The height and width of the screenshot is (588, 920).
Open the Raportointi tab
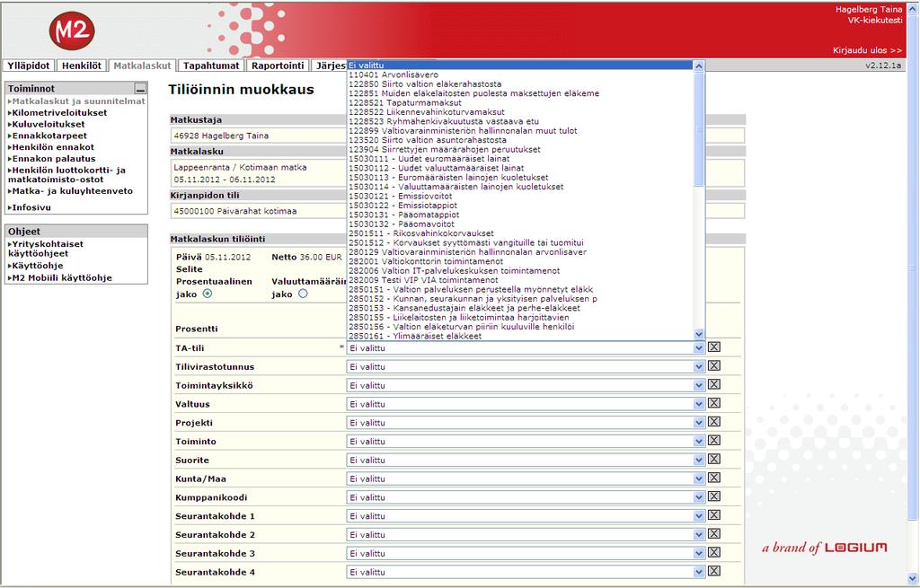tap(278, 66)
